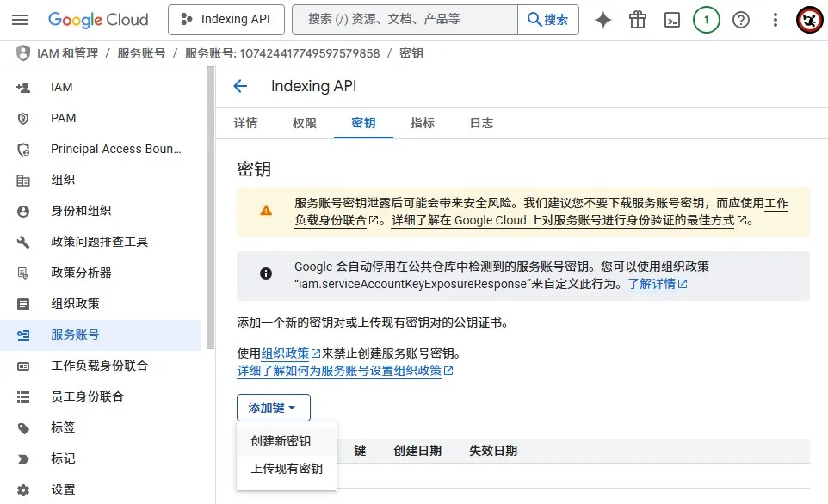Switch to the 权限 tab
Image resolution: width=828 pixels, height=504 pixels.
(304, 123)
